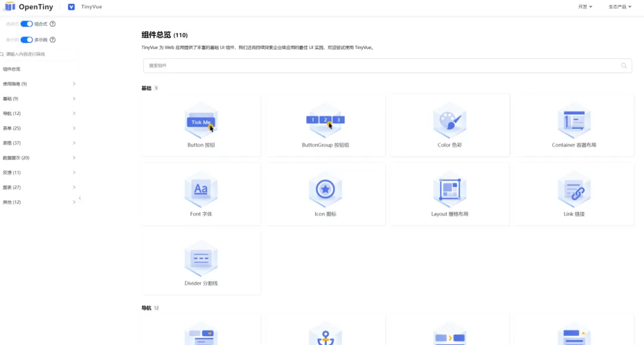Click the Layout 栅格布局 label

450,214
